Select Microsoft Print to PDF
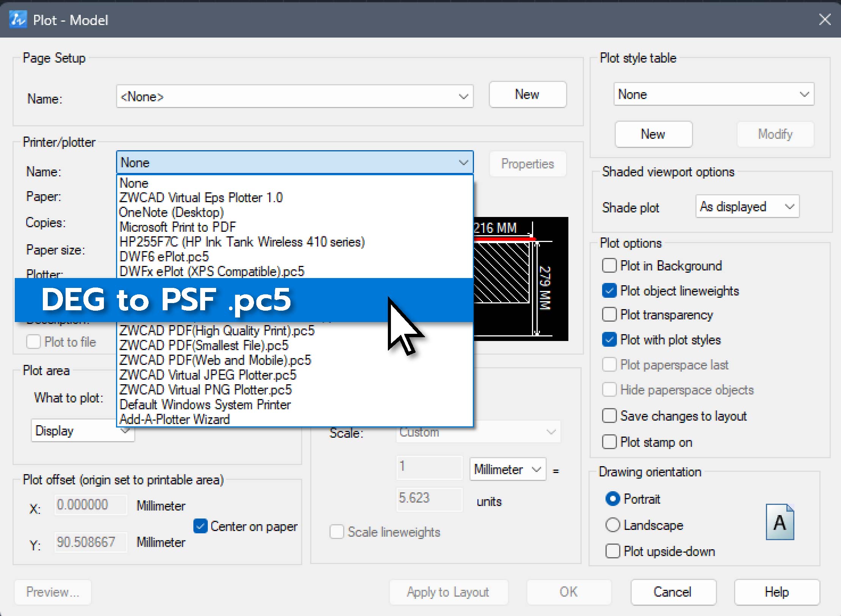 coord(295,227)
